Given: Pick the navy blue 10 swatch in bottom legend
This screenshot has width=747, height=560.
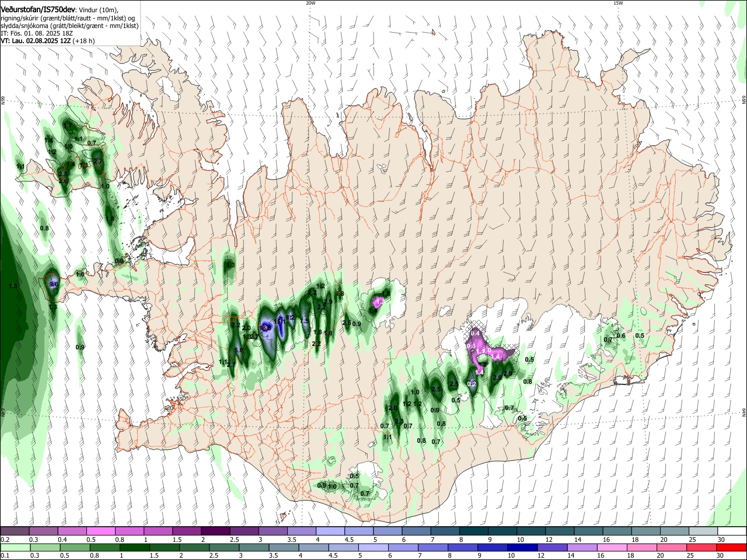Looking at the screenshot, I should (x=522, y=547).
